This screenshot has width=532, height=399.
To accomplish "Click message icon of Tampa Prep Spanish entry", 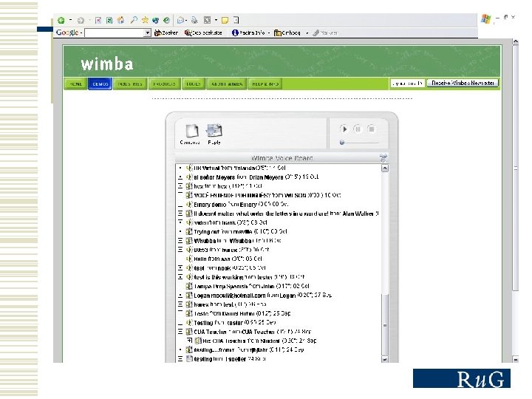I will tap(189, 286).
